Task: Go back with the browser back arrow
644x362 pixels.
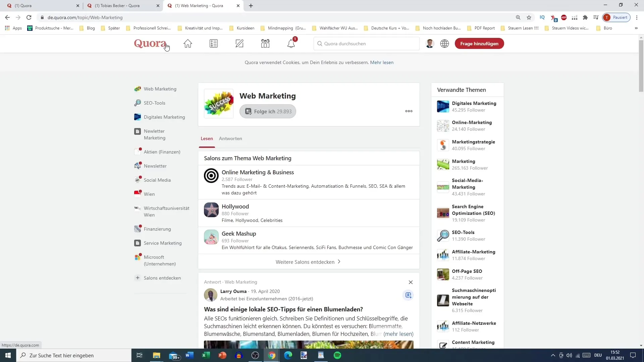Action: tap(7, 17)
